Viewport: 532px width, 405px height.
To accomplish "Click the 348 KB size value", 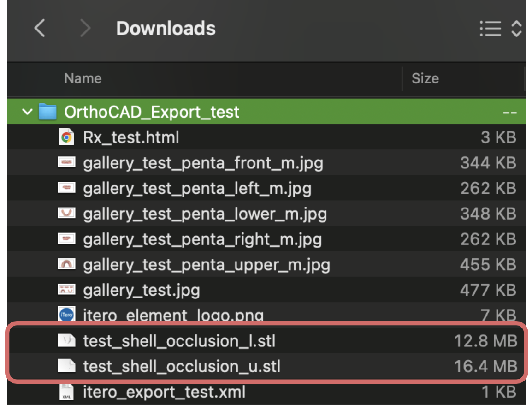I will coord(488,214).
